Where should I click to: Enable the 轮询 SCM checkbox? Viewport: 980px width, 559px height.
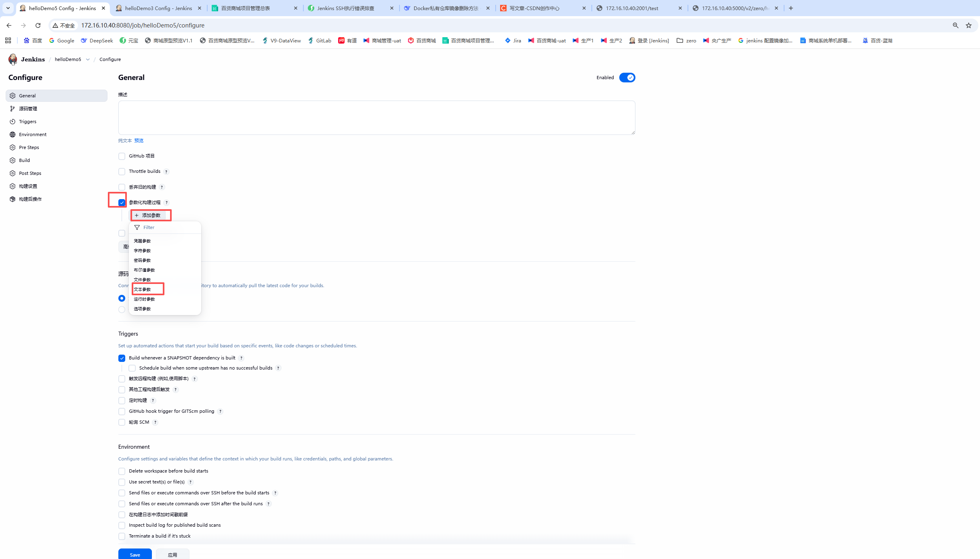pyautogui.click(x=122, y=422)
